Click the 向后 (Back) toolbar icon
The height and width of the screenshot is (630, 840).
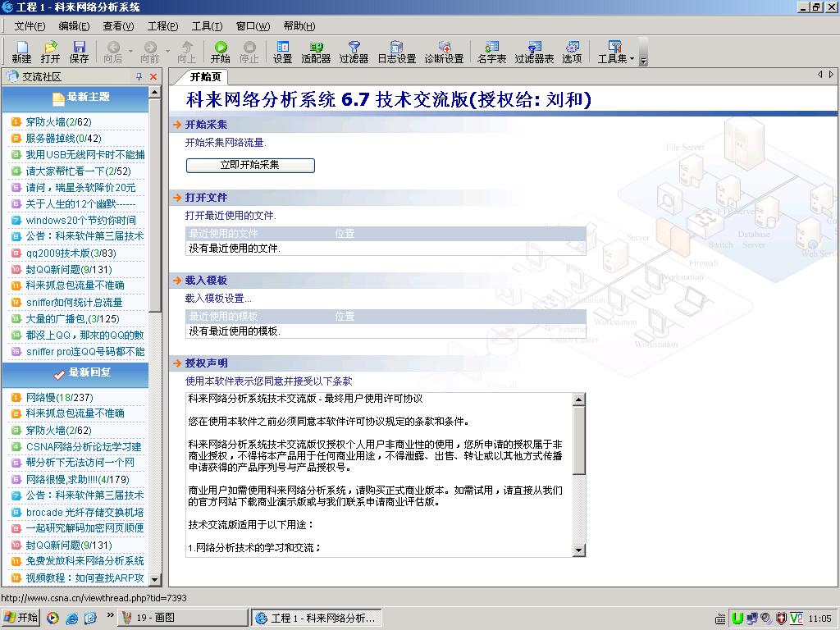tap(113, 52)
